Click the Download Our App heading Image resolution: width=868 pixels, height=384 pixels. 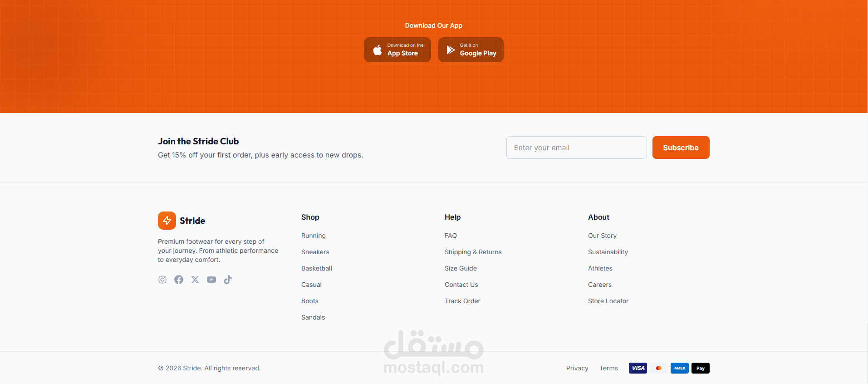click(434, 25)
